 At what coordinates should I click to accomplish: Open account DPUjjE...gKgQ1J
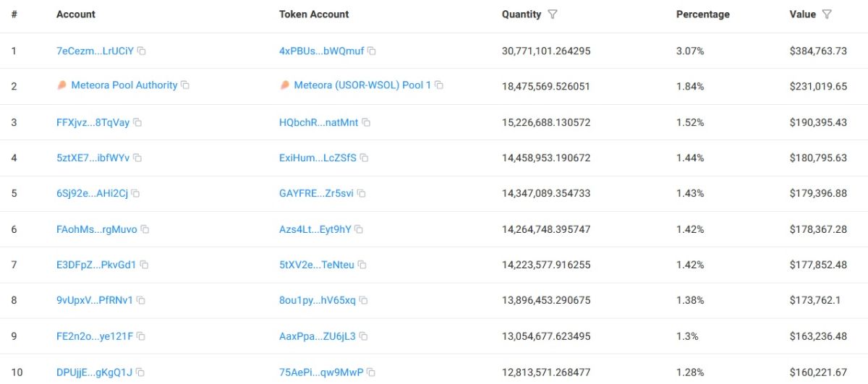click(94, 372)
